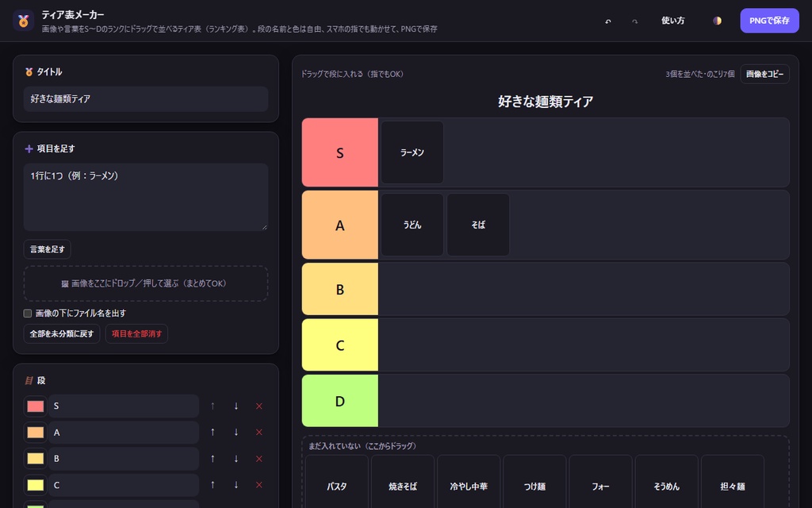Enable 画像の下にファイル名を出す checkbox
The image size is (812, 508).
tap(28, 313)
